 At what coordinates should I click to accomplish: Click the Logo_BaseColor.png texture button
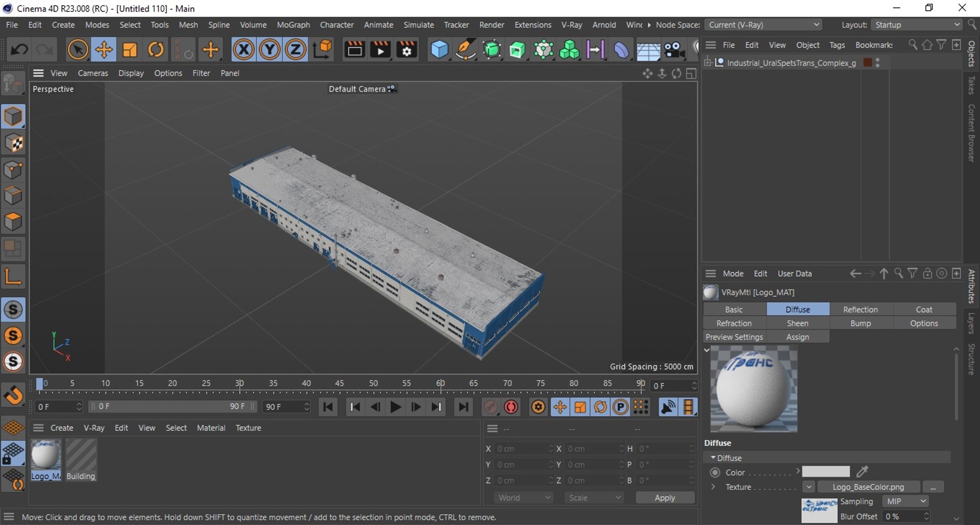point(868,487)
